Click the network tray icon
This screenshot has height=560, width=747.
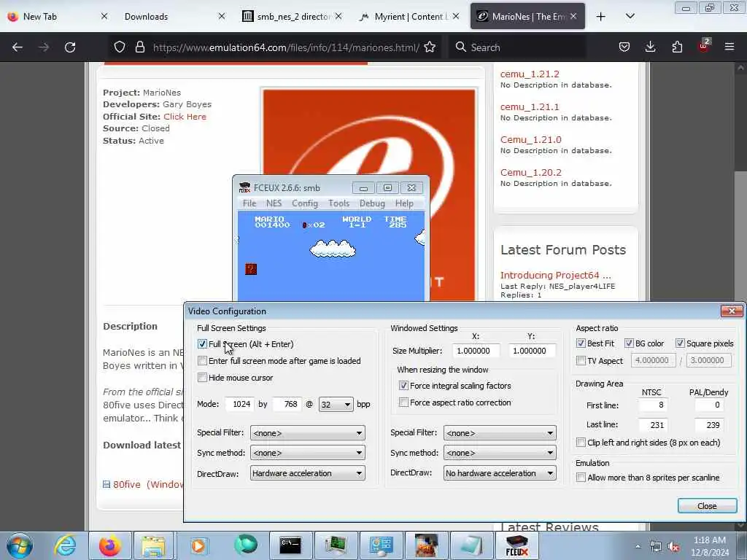tap(656, 547)
